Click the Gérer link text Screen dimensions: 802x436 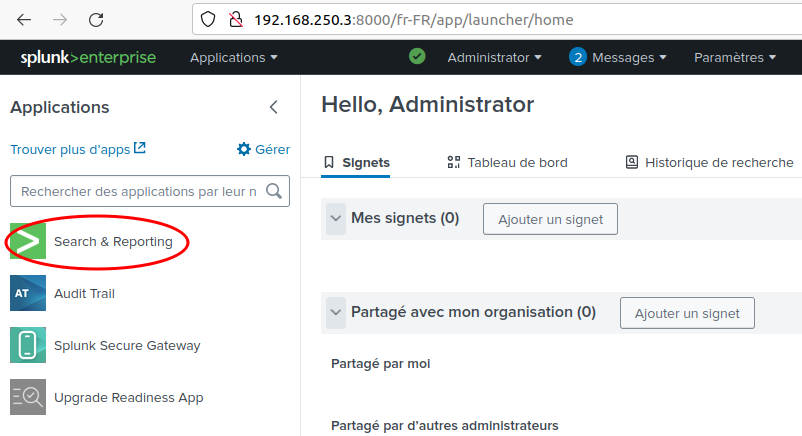pos(273,149)
